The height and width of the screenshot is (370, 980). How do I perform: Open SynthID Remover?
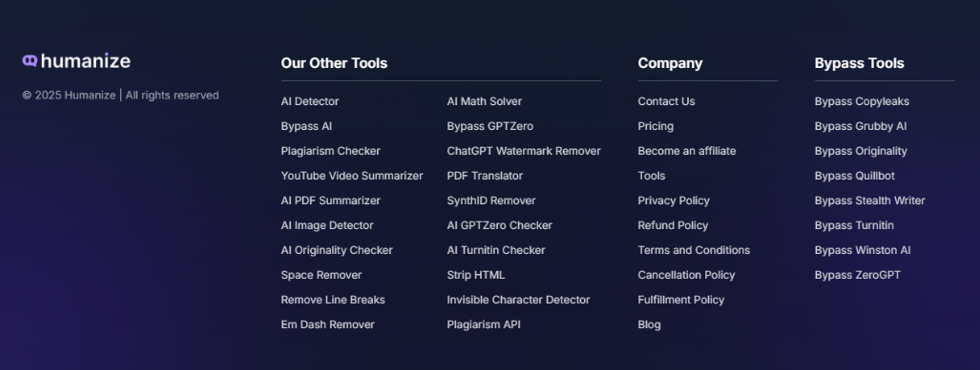(491, 201)
